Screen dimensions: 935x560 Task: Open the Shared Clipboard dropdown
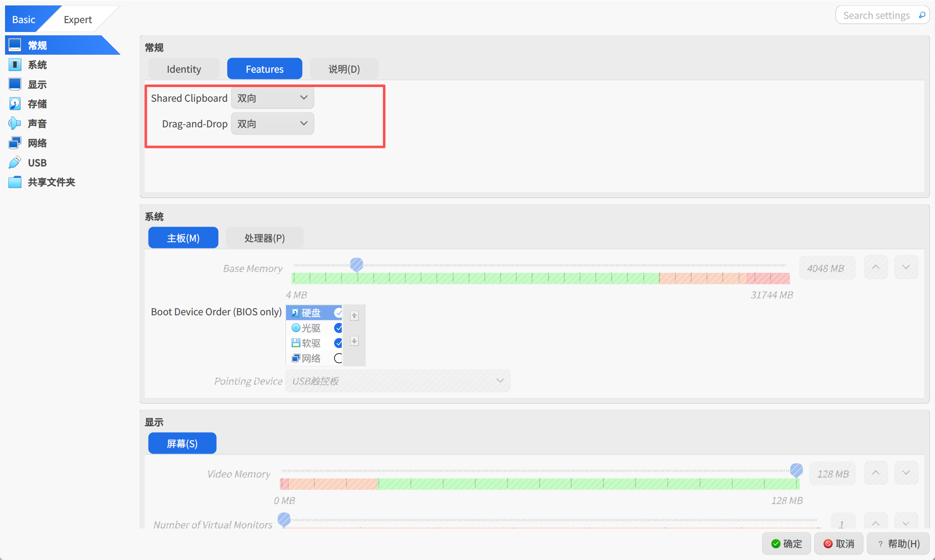[x=272, y=98]
